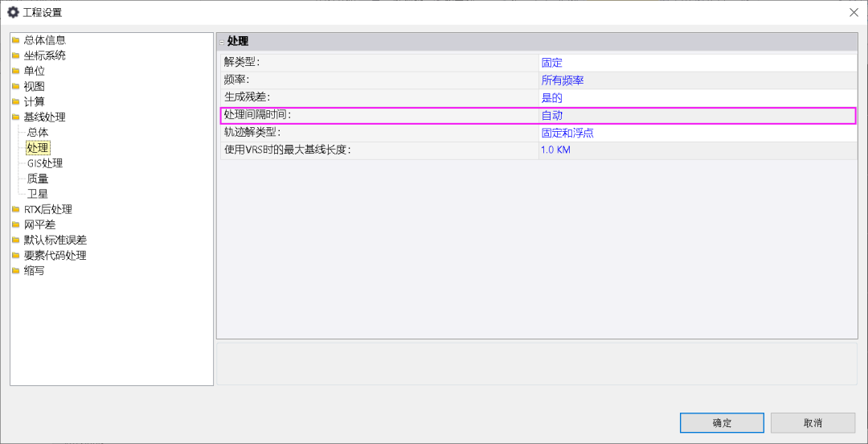Viewport: 868px width, 444px height.
Task: Close the 工程设置 dialog window
Action: coord(854,12)
